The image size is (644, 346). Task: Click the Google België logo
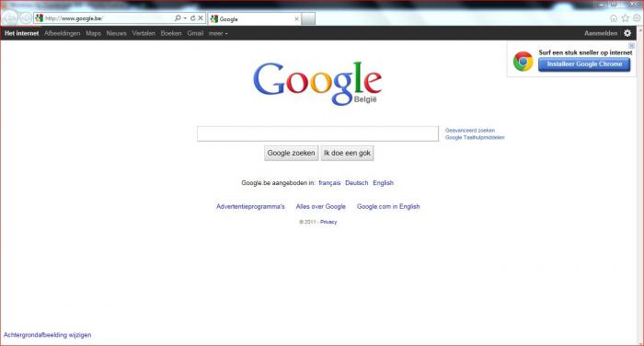point(317,84)
